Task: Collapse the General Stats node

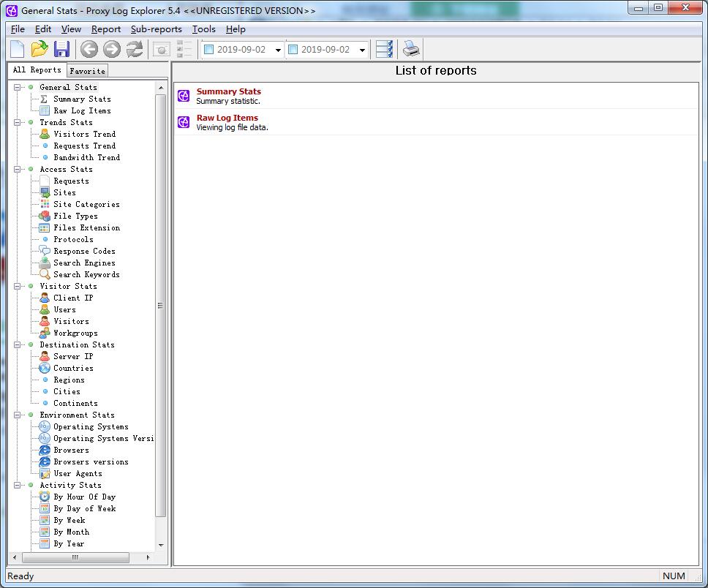Action: click(x=17, y=87)
